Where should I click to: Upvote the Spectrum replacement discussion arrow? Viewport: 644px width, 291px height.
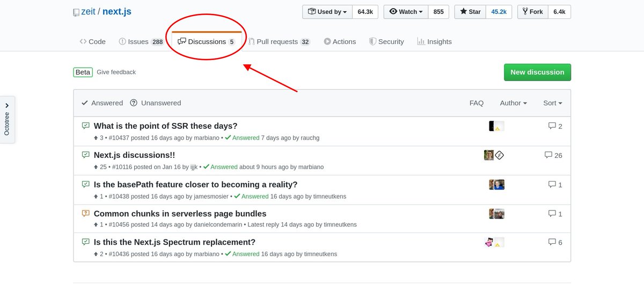pyautogui.click(x=96, y=254)
